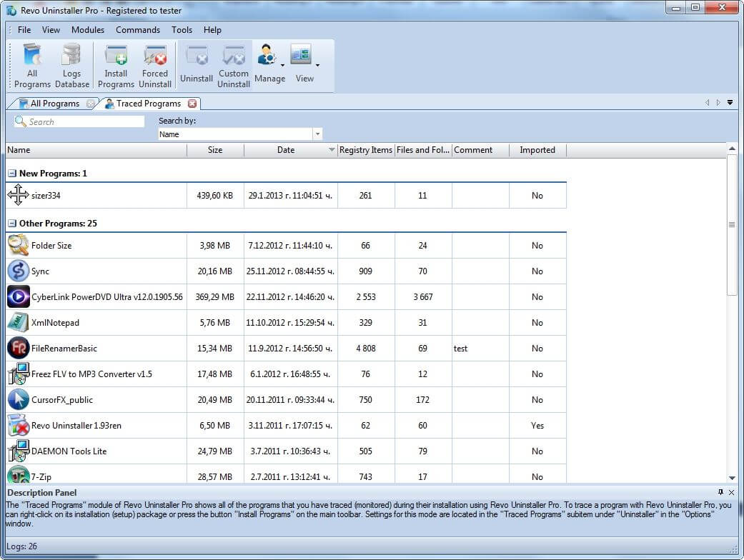Select the DAEMON Tools Lite icon

click(18, 450)
